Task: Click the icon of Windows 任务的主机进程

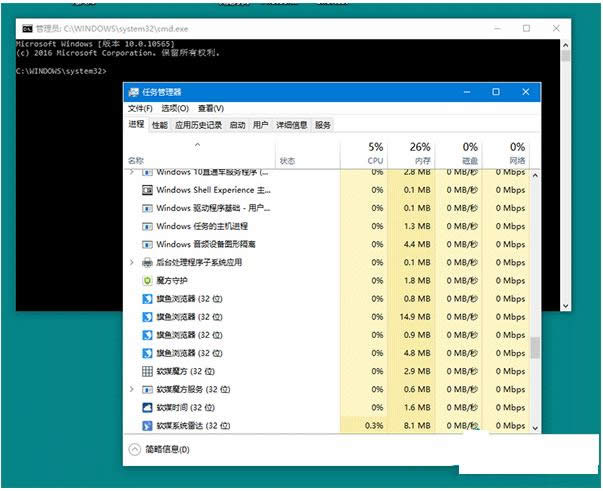Action: pos(147,226)
